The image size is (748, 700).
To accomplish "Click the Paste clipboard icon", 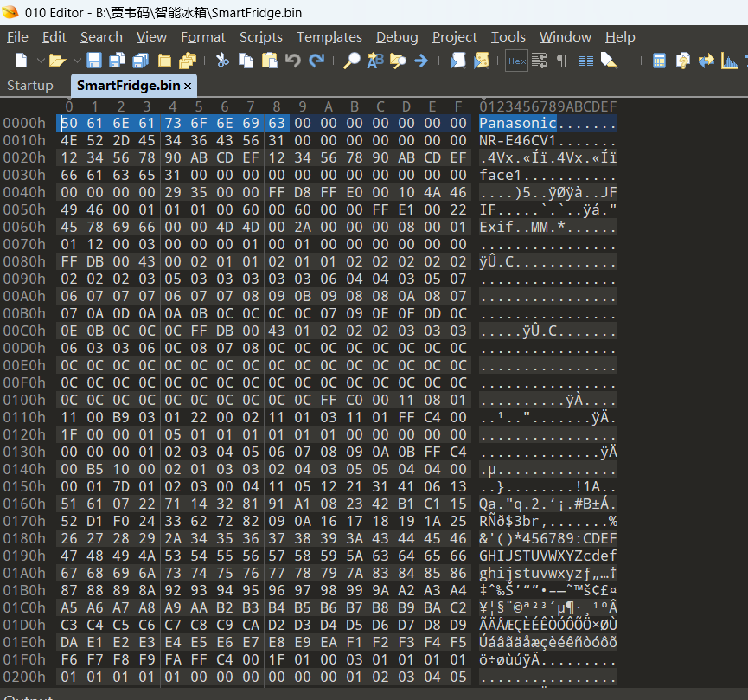I will [x=270, y=61].
